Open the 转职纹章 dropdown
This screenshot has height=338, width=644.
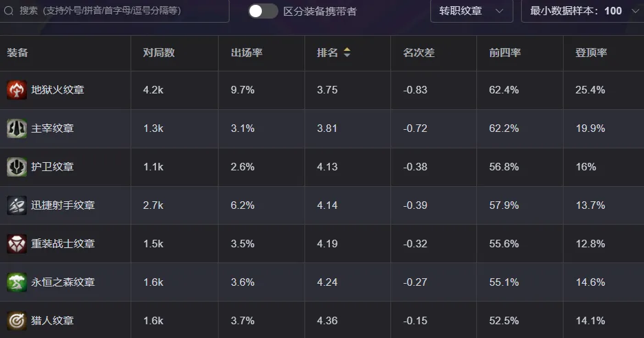click(x=471, y=11)
